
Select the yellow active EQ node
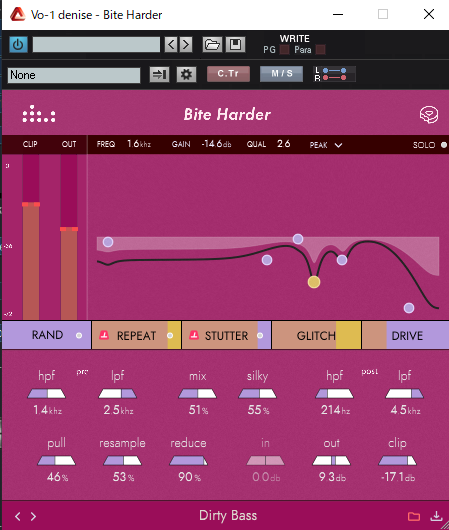pyautogui.click(x=314, y=282)
